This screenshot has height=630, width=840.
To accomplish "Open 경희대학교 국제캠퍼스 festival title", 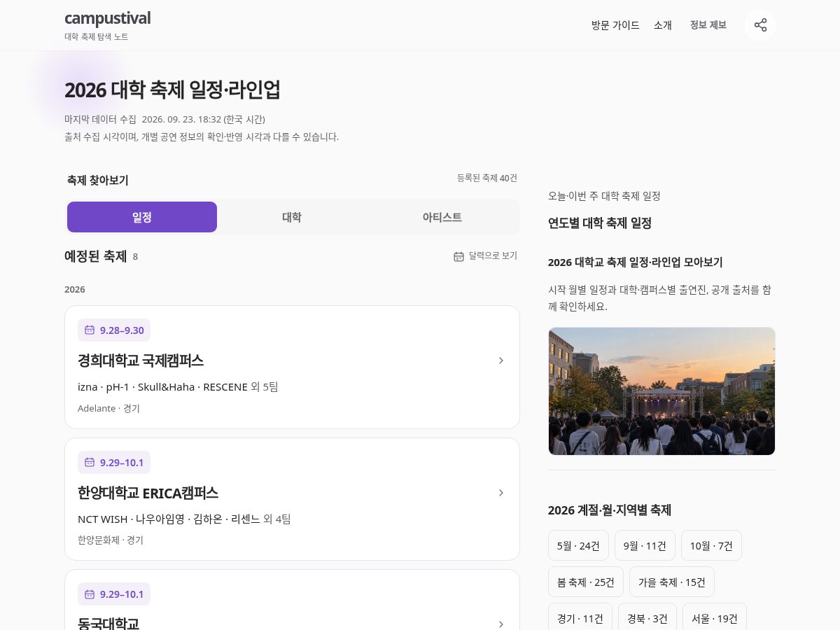I will (141, 360).
